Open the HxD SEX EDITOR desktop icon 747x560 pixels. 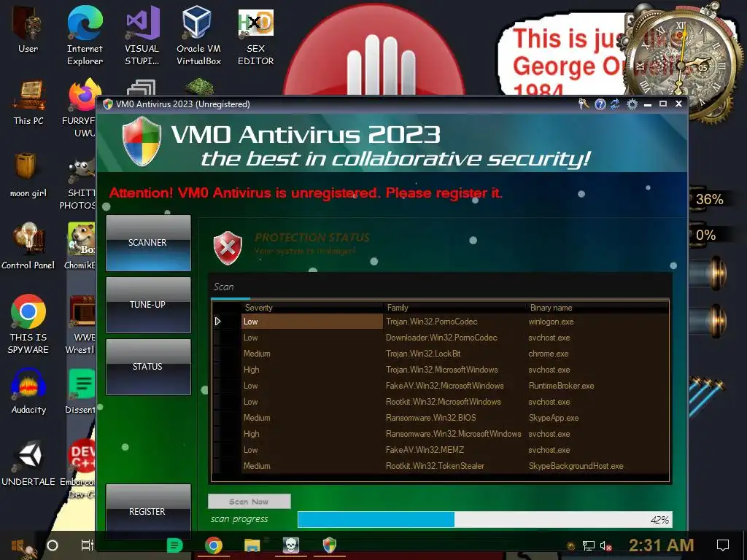[x=256, y=36]
